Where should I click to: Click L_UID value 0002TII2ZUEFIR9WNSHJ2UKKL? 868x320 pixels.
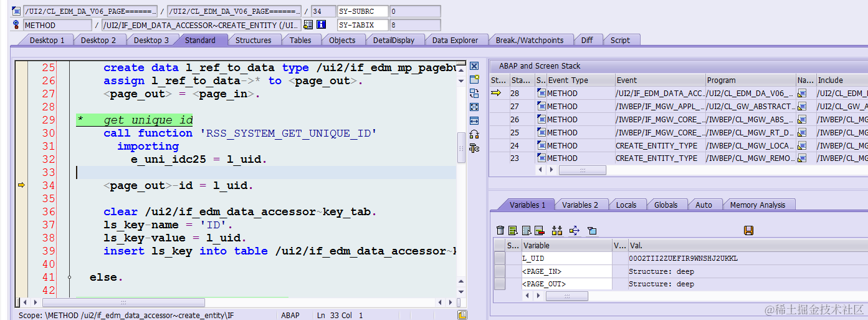683,258
